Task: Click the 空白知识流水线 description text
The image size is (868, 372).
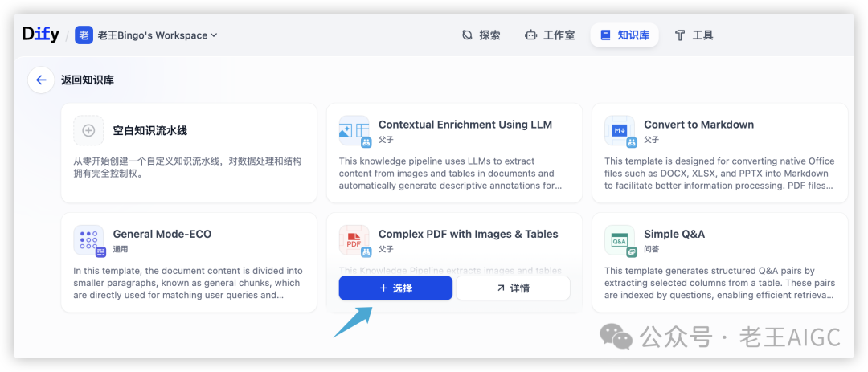Action: pyautogui.click(x=187, y=167)
